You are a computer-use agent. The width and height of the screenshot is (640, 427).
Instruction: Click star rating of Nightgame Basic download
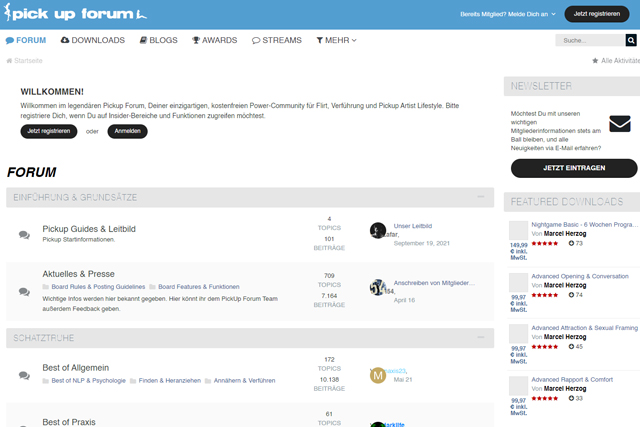(x=545, y=243)
